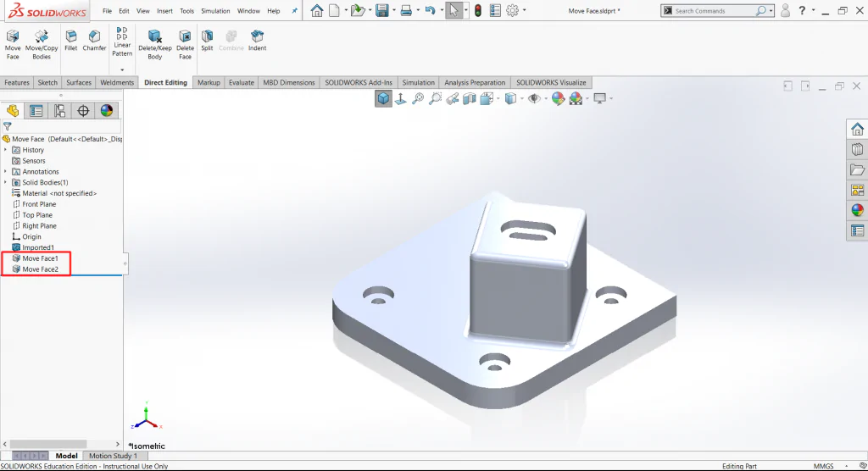The height and width of the screenshot is (471, 868).
Task: Open the DisplayManager tab
Action: pyautogui.click(x=106, y=111)
